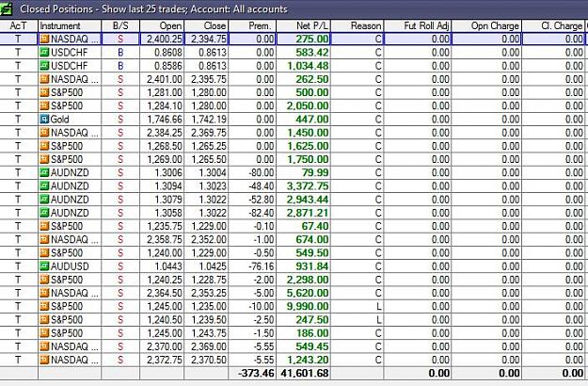Click the AUDNZD icon in the 79.99 row

(44, 172)
